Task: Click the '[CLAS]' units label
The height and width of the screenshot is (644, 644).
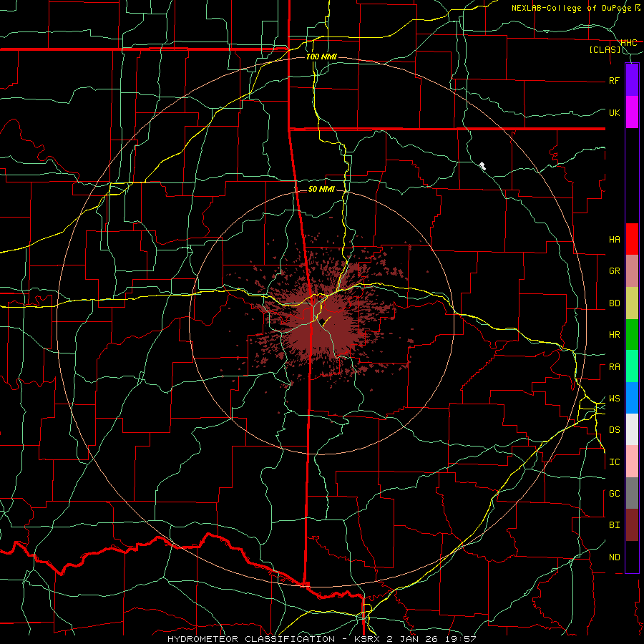Action: (605, 50)
